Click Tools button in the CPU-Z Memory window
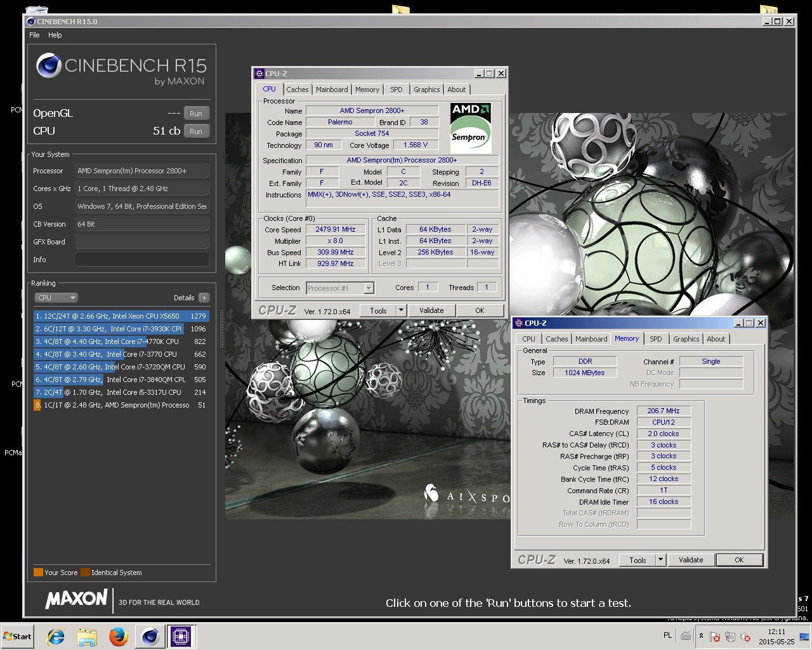Viewport: 812px width, 650px height. [638, 560]
